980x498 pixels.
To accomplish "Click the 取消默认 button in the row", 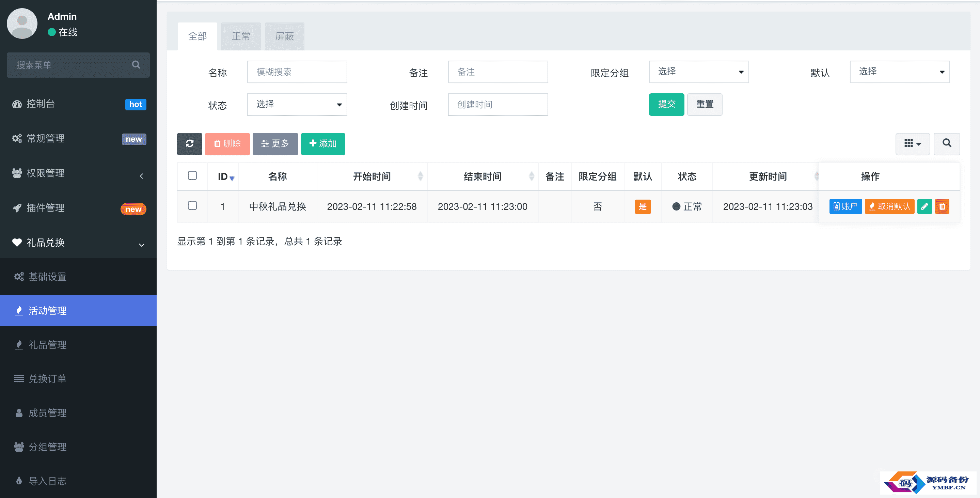I will 889,206.
